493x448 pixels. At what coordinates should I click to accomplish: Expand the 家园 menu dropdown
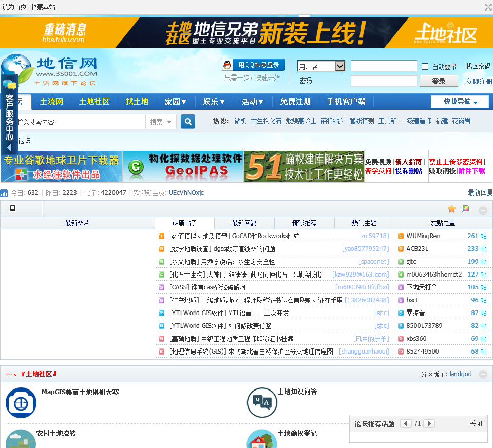click(176, 102)
